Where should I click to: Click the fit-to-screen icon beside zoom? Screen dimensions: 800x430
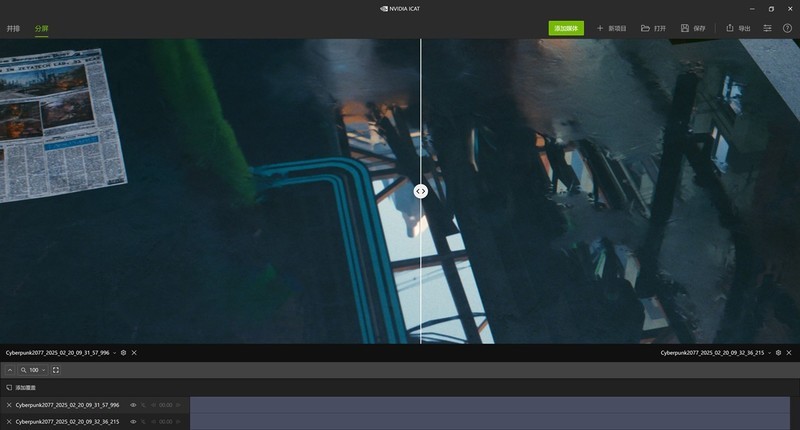(56, 370)
